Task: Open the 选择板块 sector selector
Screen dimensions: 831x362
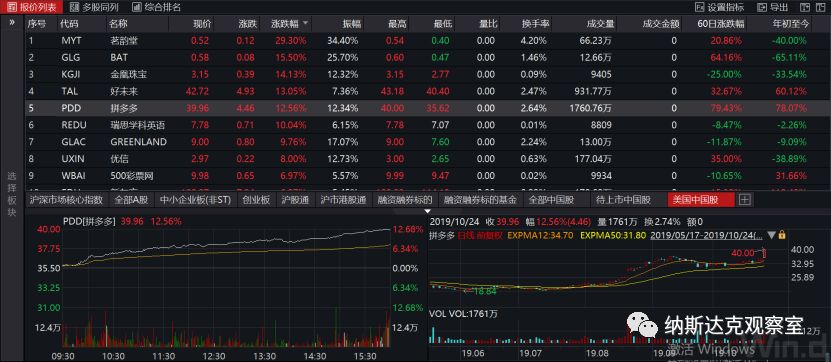Action: [x=12, y=194]
